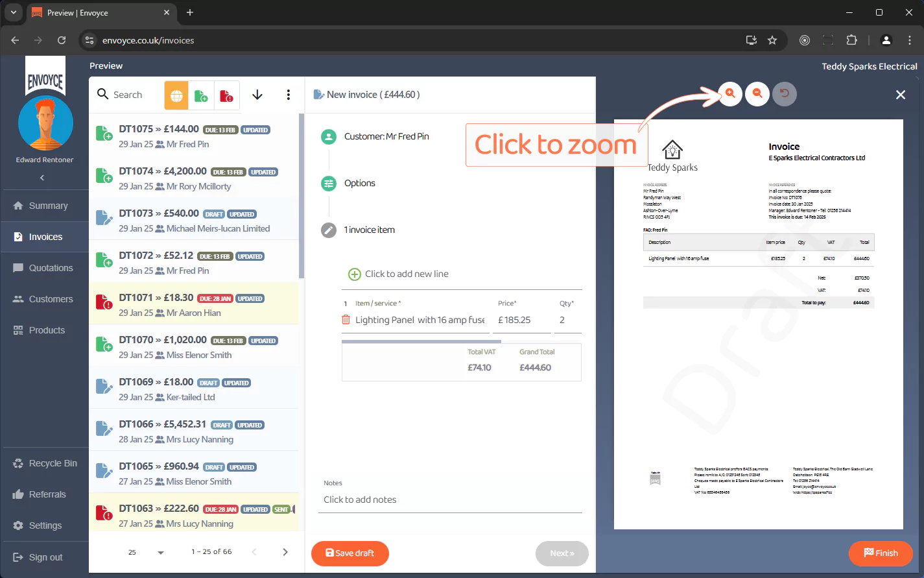Image resolution: width=924 pixels, height=578 pixels.
Task: Click the Save draft button
Action: pyautogui.click(x=350, y=553)
